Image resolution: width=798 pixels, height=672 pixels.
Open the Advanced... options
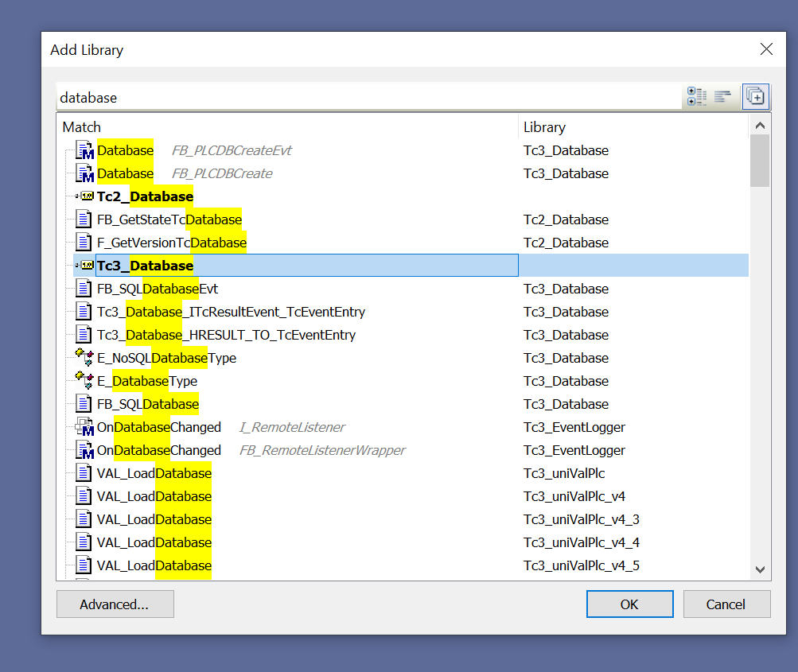(115, 604)
